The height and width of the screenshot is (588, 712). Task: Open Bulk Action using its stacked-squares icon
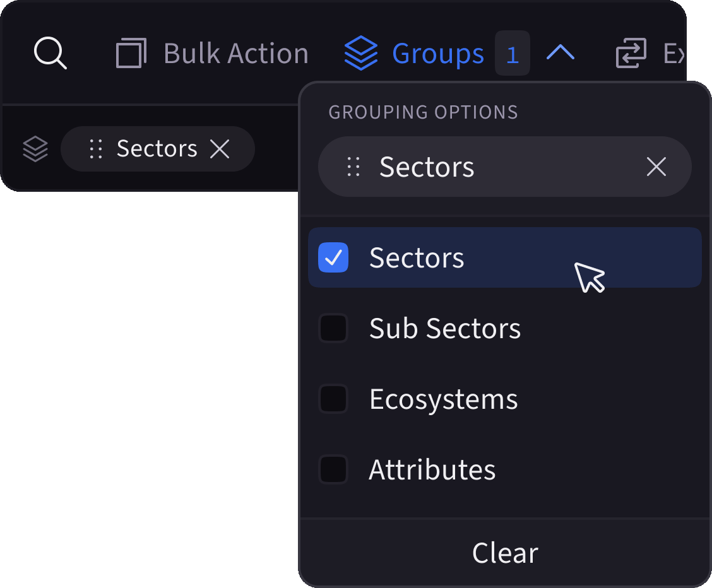point(131,53)
